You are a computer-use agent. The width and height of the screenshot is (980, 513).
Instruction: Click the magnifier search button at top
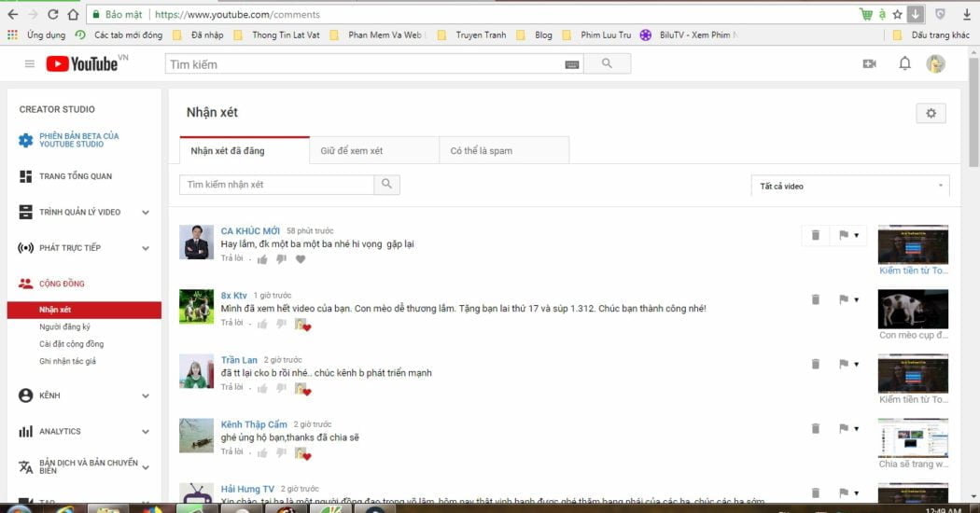coord(607,63)
